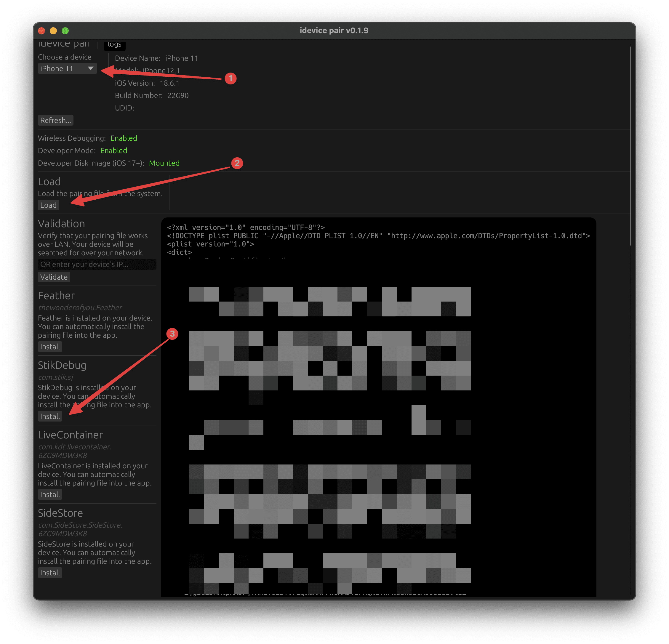Image resolution: width=669 pixels, height=644 pixels.
Task: Click the vertical scrollbar on right edge
Action: [630, 147]
